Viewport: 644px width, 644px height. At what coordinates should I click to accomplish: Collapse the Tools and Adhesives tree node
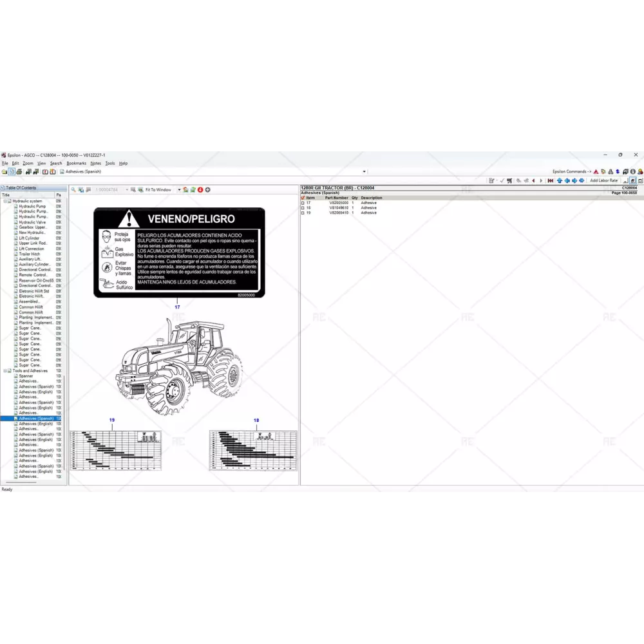(5, 371)
